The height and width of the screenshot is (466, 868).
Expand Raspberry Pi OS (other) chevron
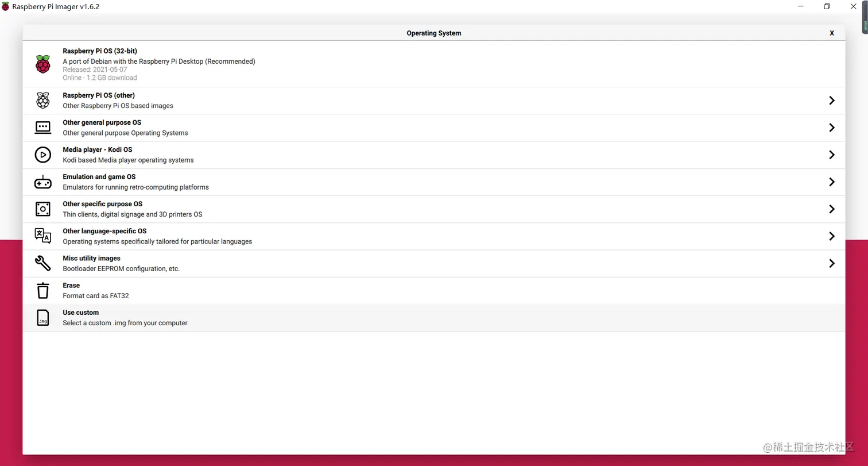(x=831, y=101)
